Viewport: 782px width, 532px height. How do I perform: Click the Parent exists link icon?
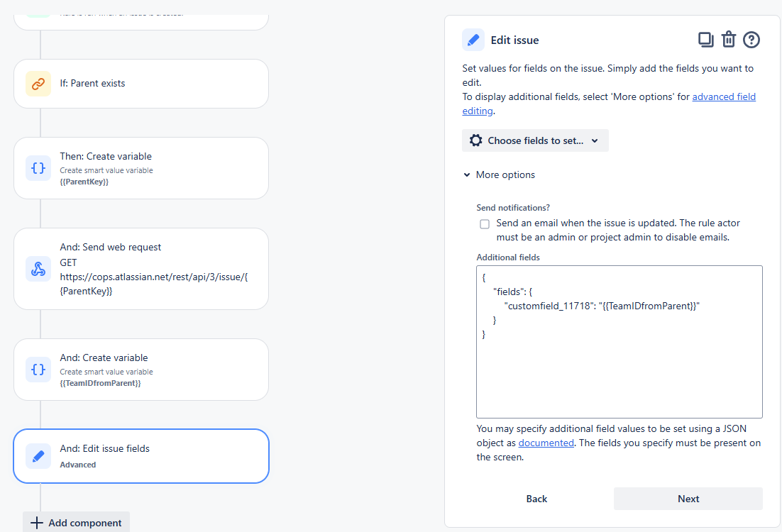38,84
